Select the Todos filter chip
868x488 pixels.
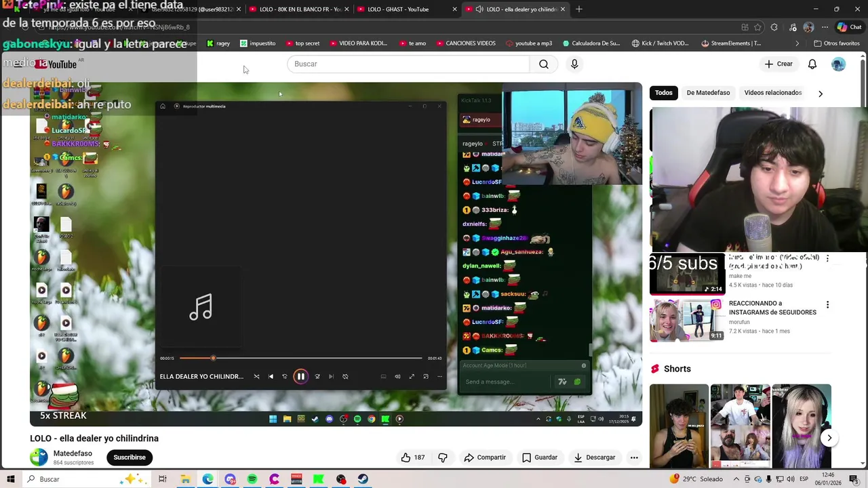(x=664, y=93)
